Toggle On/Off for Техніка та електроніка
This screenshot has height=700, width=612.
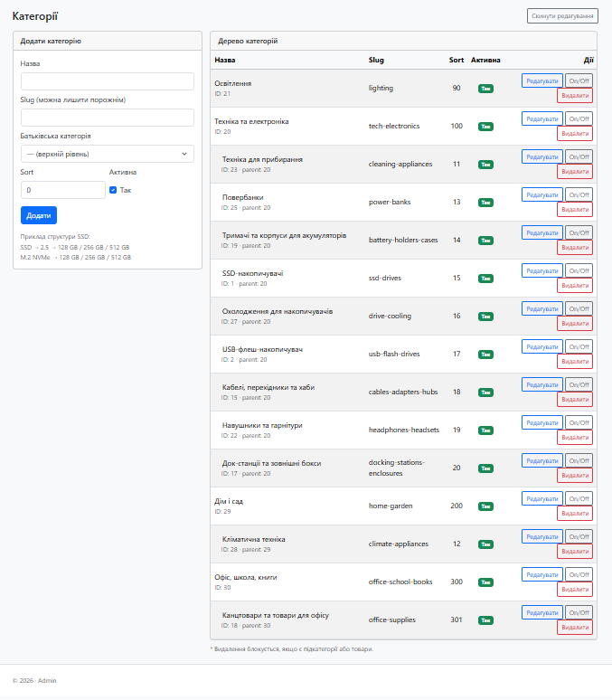tap(579, 118)
